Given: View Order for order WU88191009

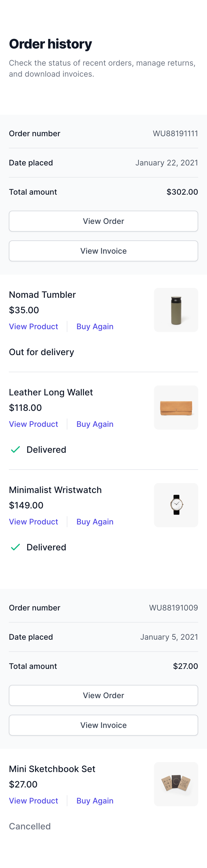Looking at the screenshot, I should click(x=104, y=695).
